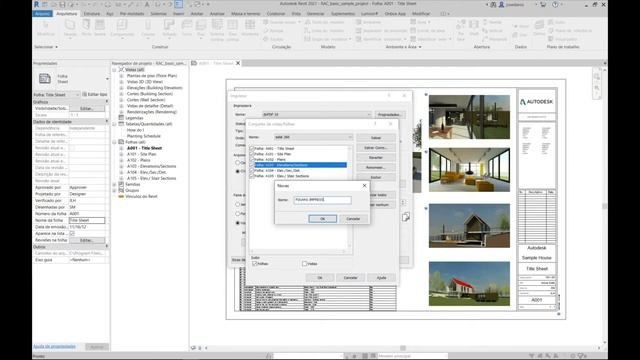The width and height of the screenshot is (640, 360).
Task: Click the shopping cart icon in title bar
Action: click(x=543, y=4)
